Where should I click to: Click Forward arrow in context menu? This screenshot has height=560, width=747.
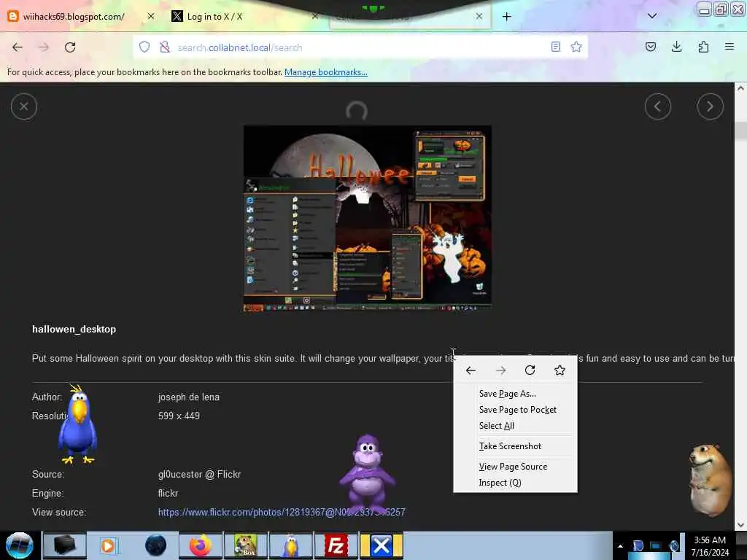pyautogui.click(x=500, y=370)
